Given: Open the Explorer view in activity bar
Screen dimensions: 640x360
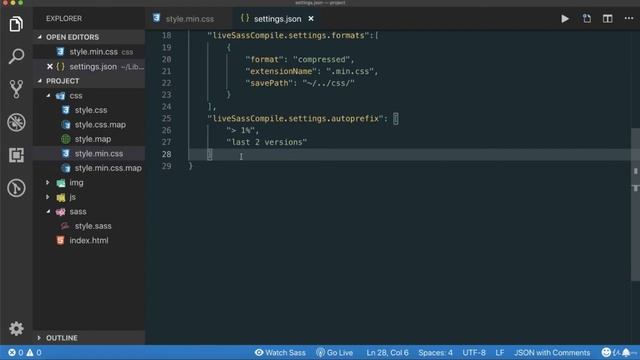Looking at the screenshot, I should pyautogui.click(x=16, y=24).
